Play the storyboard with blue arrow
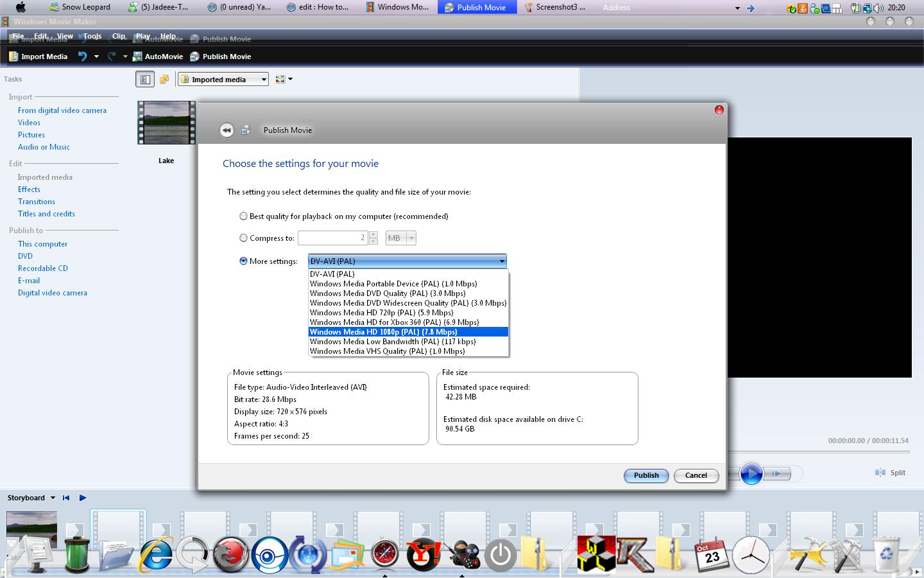 click(83, 498)
